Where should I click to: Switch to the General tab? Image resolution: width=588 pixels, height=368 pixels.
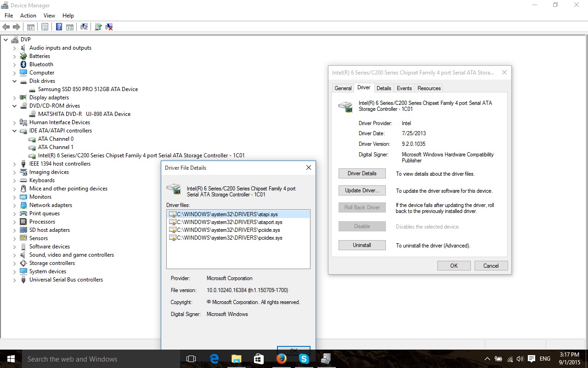(x=343, y=88)
